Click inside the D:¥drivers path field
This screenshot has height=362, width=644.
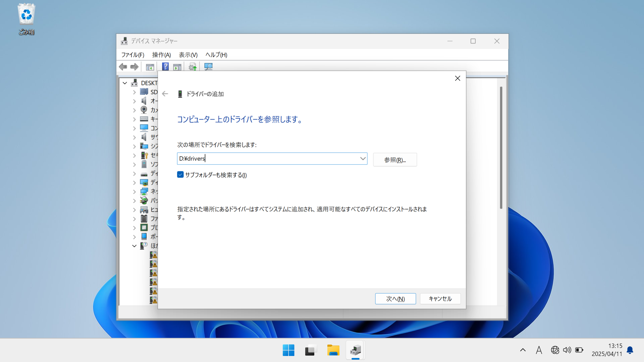click(268, 159)
